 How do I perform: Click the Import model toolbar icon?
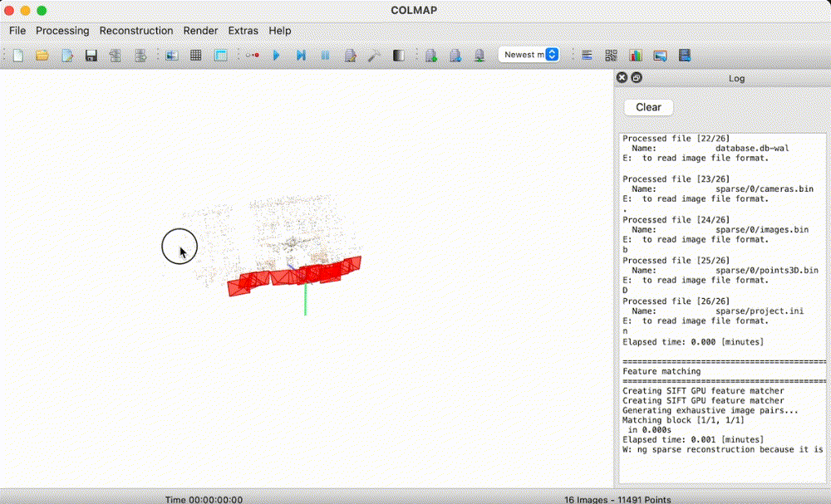pos(116,55)
